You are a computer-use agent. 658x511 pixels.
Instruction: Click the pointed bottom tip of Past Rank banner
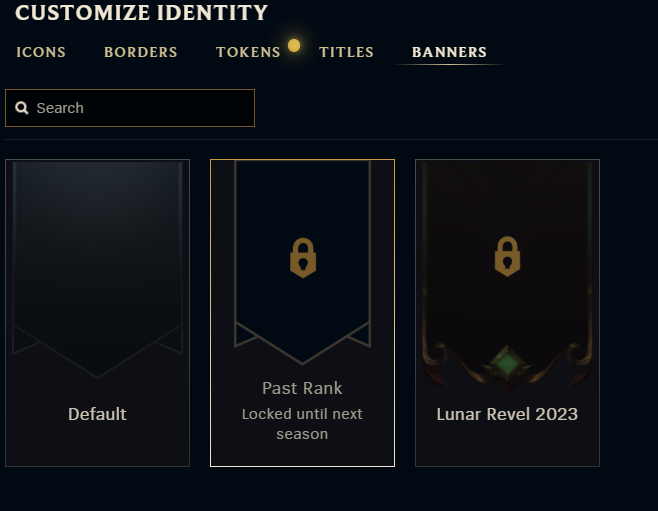point(302,360)
